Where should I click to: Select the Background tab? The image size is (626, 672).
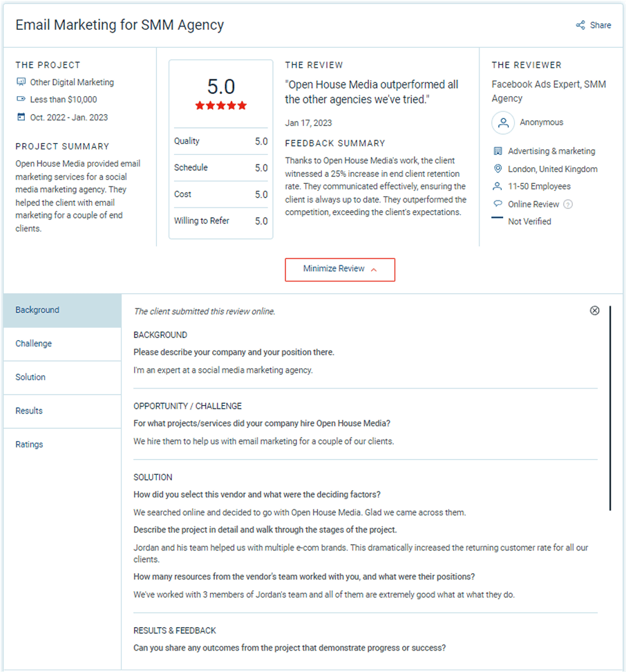click(x=62, y=310)
